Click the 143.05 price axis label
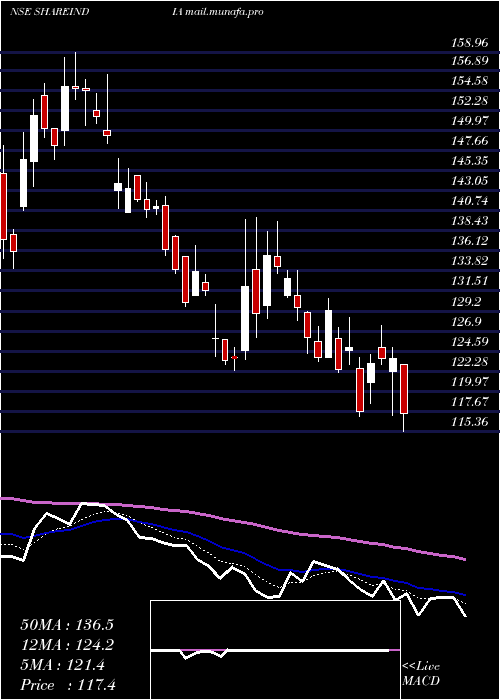This screenshot has width=500, height=700. (470, 181)
